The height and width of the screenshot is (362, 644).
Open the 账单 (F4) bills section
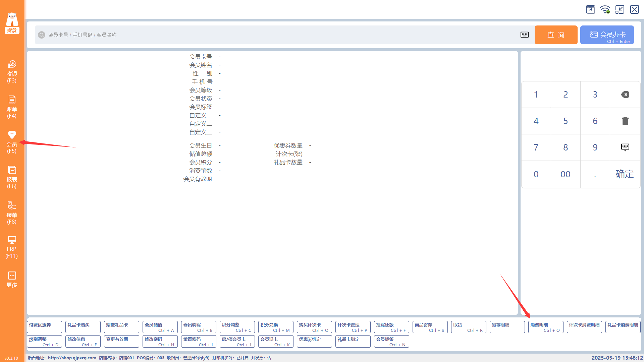[12, 107]
